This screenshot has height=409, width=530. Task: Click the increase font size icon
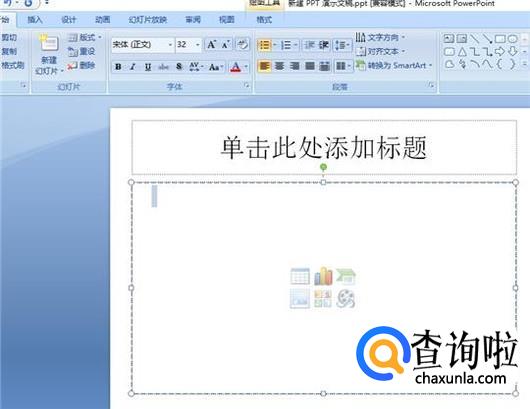coord(212,45)
